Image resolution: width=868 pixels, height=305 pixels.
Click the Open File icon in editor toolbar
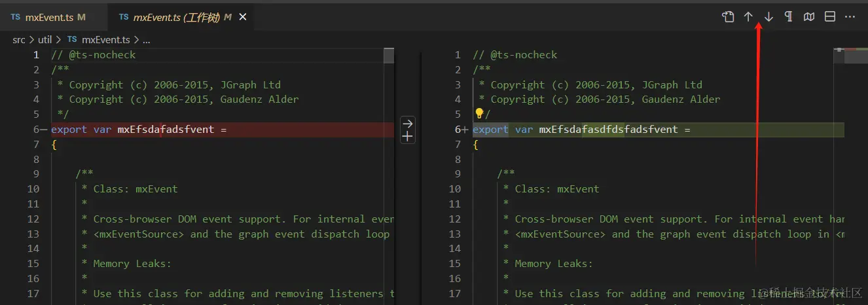(x=728, y=17)
